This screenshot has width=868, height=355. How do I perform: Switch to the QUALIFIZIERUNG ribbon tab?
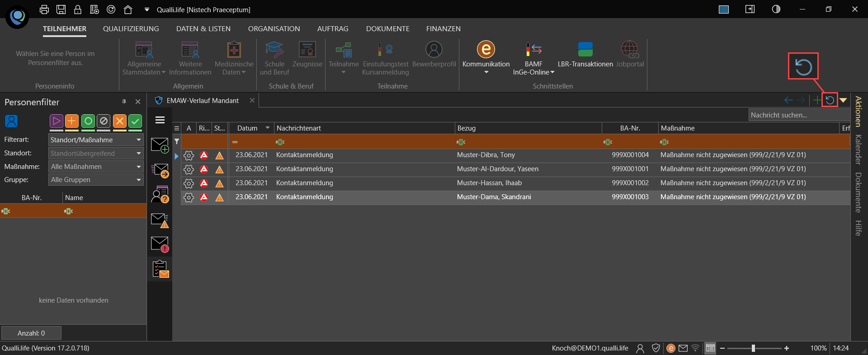click(x=131, y=29)
